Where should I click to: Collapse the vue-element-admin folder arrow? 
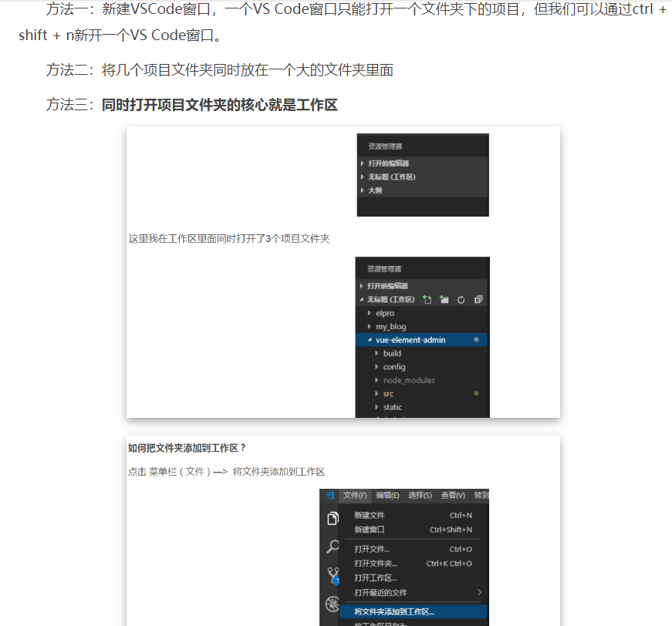click(x=370, y=340)
